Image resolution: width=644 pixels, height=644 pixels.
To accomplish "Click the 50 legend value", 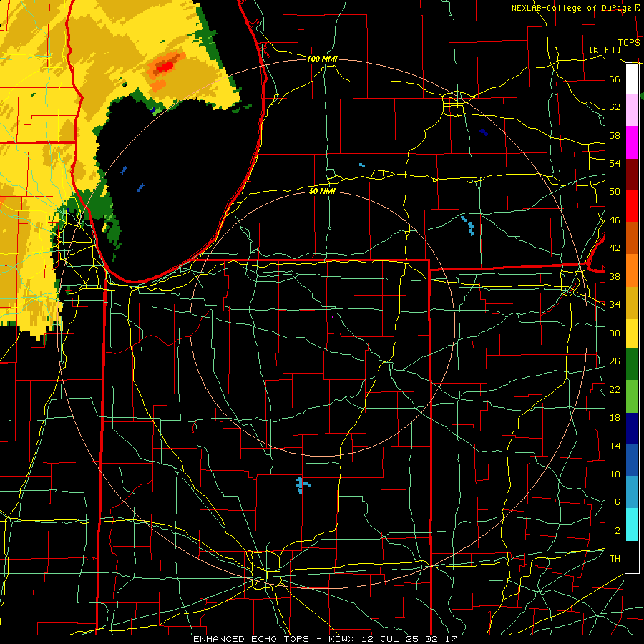I will point(615,192).
